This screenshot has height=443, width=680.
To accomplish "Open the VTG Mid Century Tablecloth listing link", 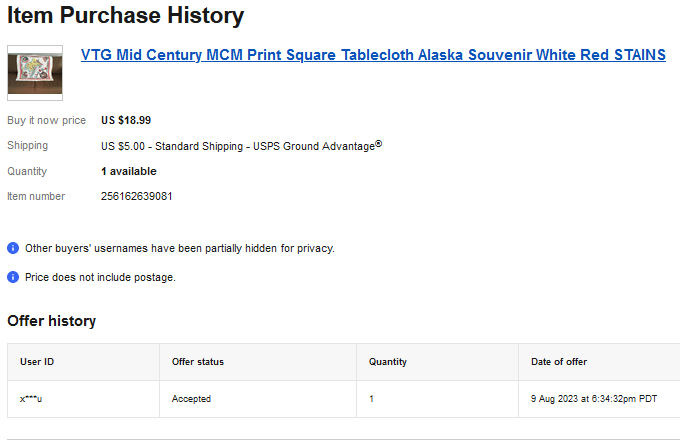I will click(373, 55).
